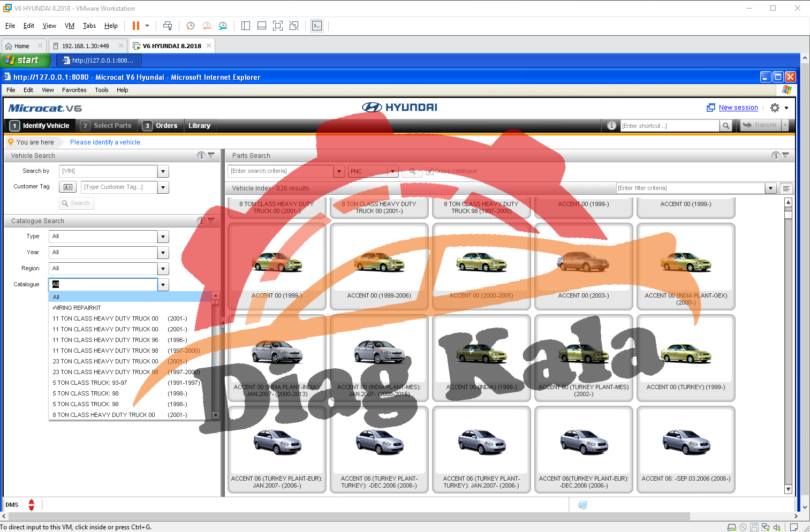Switch vehicle index to list view icon
The height and width of the screenshot is (532, 810).
pos(786,188)
